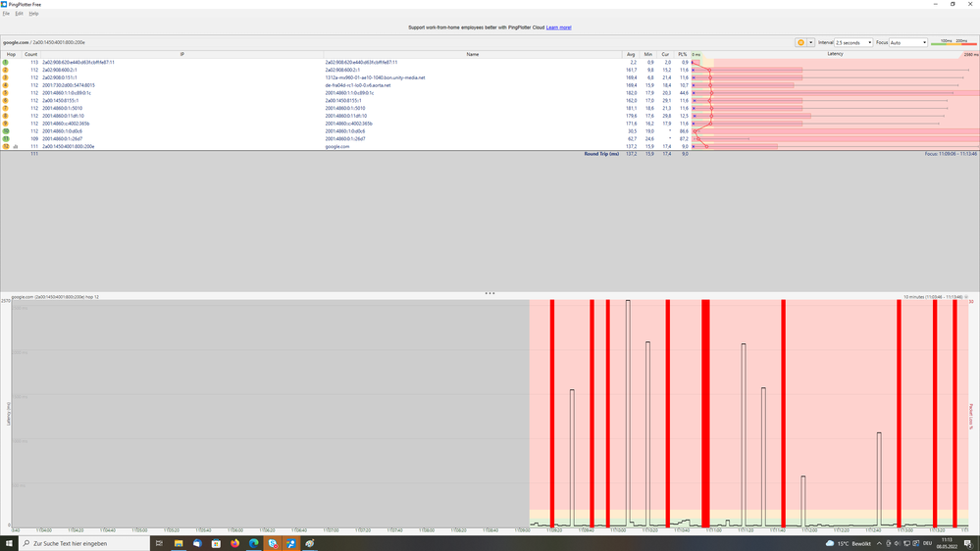Click the 2580 ms latency scale label

click(x=971, y=54)
